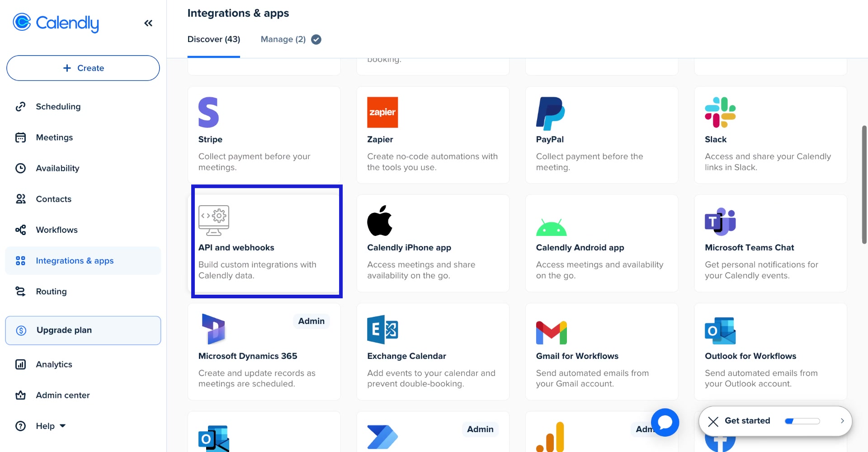Select the PayPal logo icon

click(550, 113)
